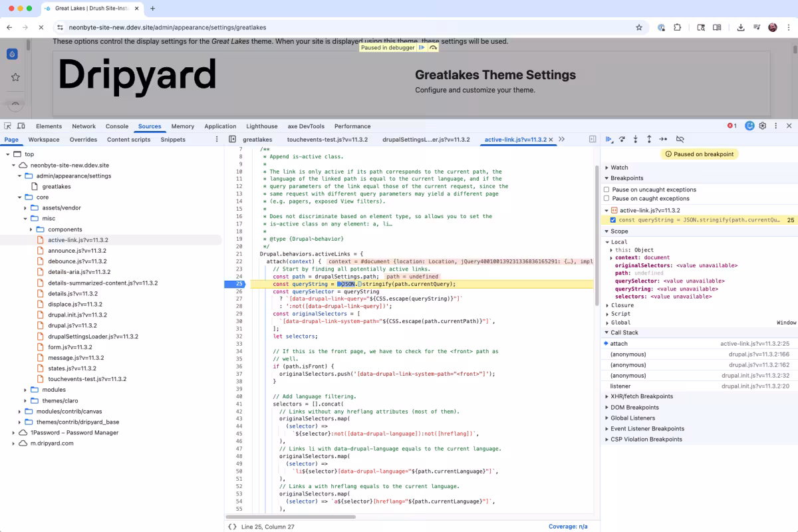Enable Pause on caught exceptions
This screenshot has height=532, width=798.
pyautogui.click(x=606, y=198)
